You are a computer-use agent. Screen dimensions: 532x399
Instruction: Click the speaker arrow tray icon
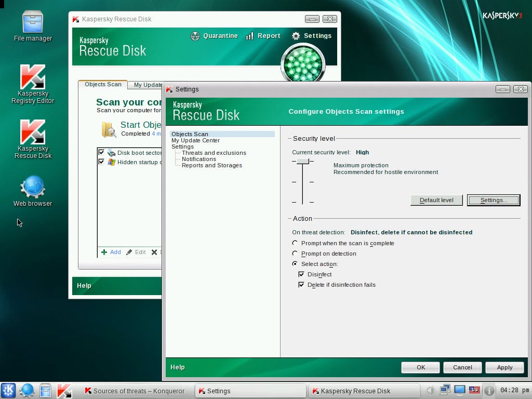[430, 391]
